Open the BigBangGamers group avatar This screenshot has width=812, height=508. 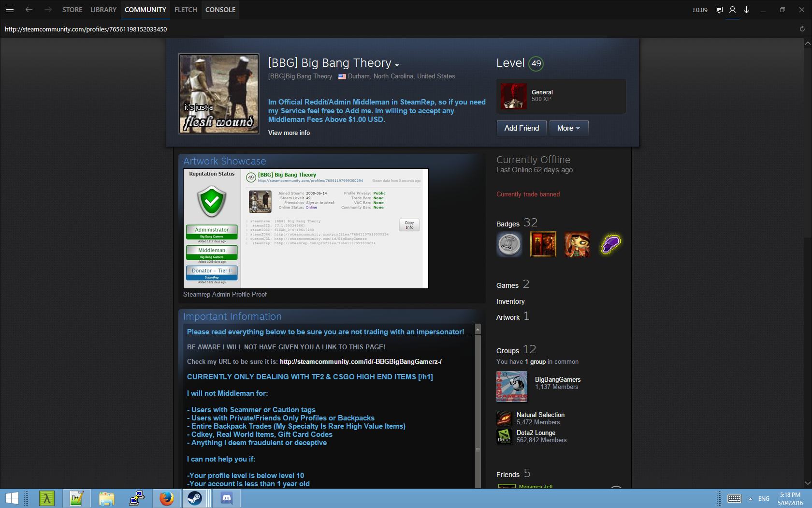(512, 387)
